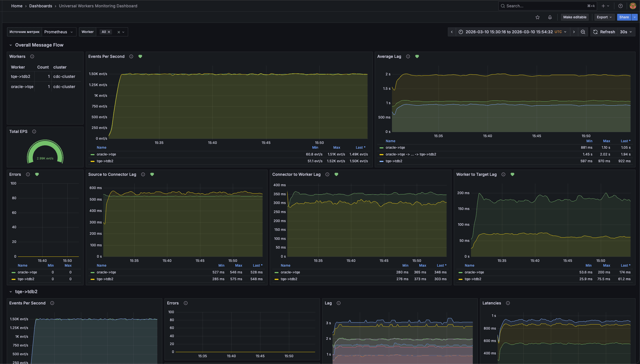Show info for Connector to Worker Lag
Screen dimensions: 640x364
pyautogui.click(x=327, y=174)
